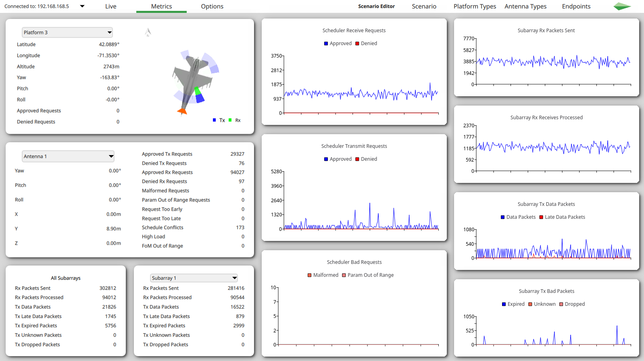644x361 pixels.
Task: Click the orange nose cone of the aircraft
Action: pos(182,110)
